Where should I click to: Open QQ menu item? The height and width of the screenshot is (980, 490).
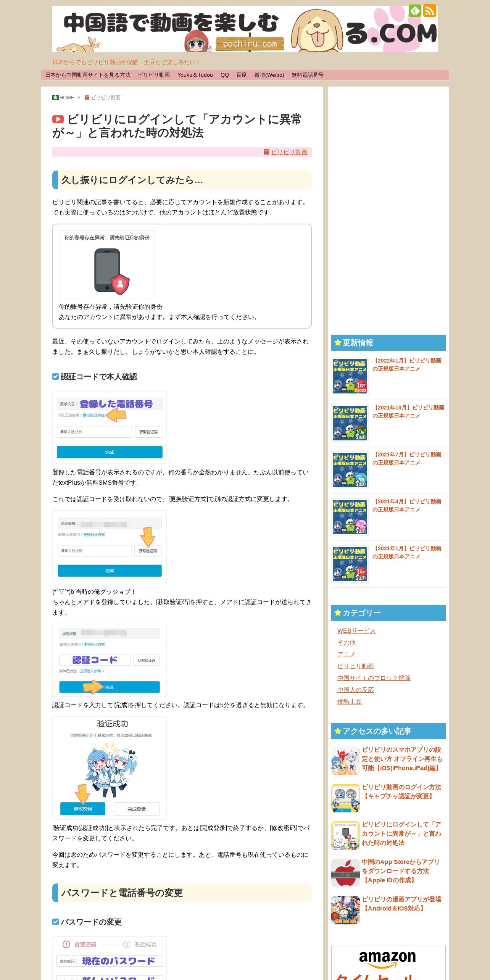click(225, 75)
